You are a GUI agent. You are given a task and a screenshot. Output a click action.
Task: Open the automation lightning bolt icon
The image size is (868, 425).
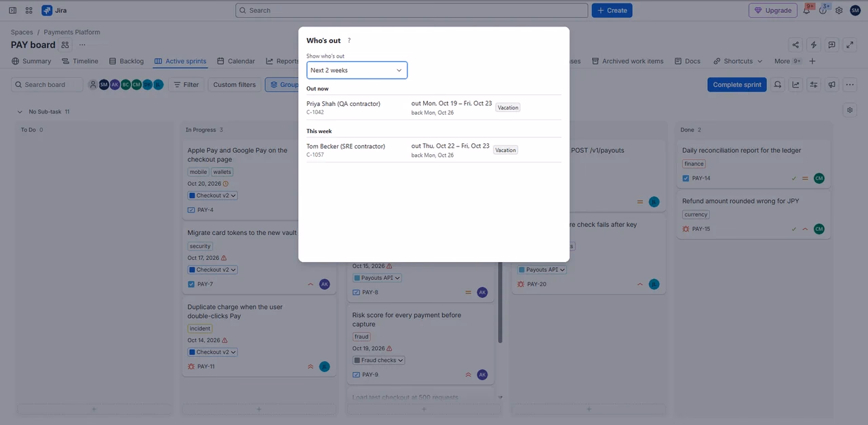(x=813, y=45)
